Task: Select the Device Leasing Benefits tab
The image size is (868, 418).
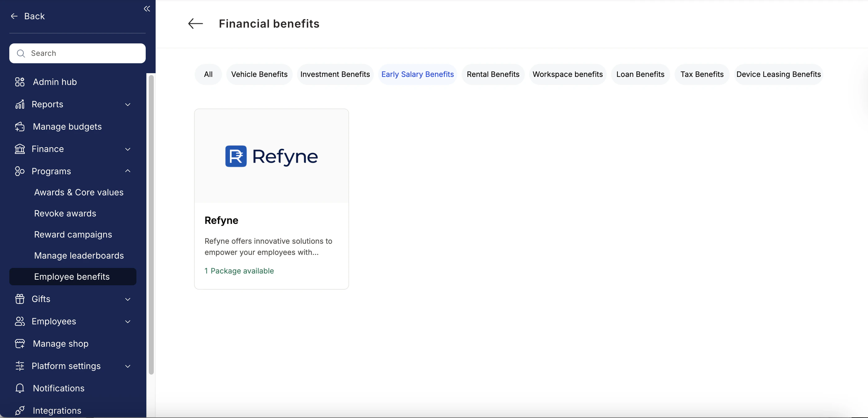Action: coord(778,74)
